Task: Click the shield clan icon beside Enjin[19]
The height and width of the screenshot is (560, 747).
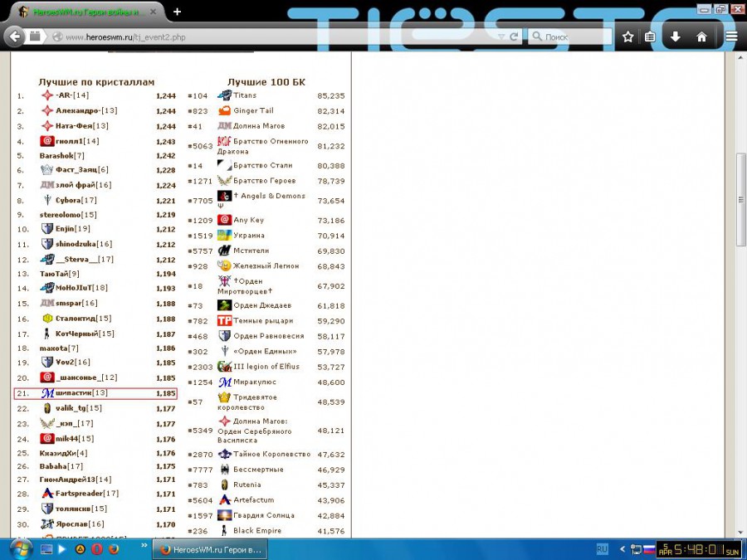Action: [47, 229]
